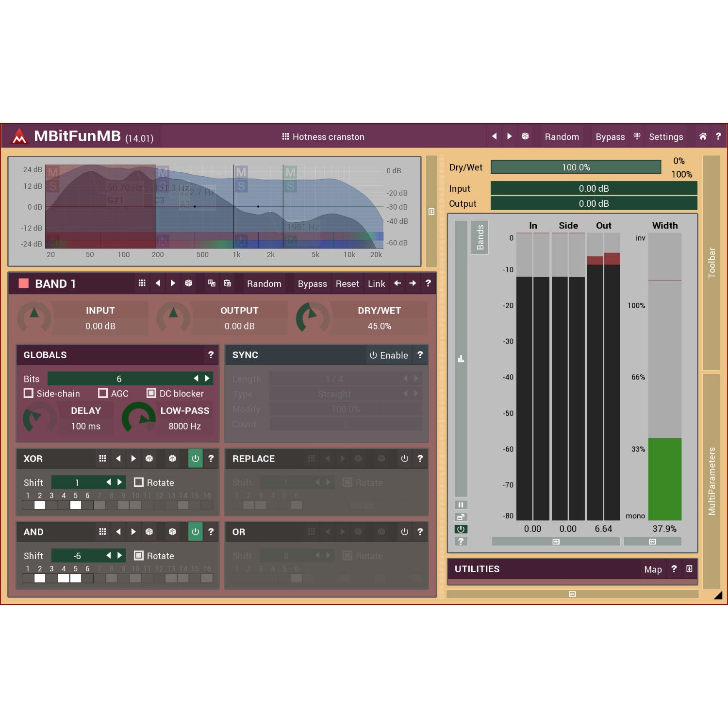Viewport: 728px width, 728px height.
Task: Click the Band 1 pink color swatch
Action: [23, 283]
